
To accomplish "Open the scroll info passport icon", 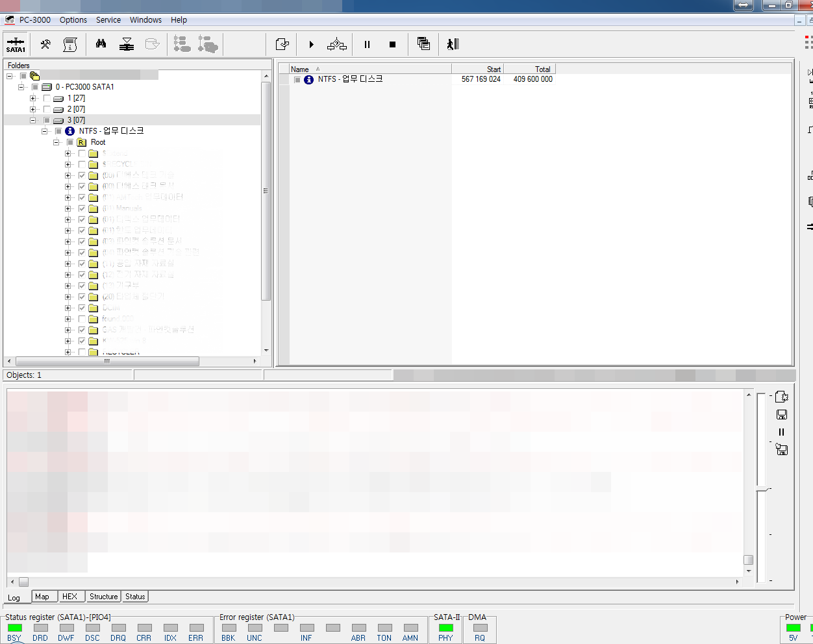I will (x=70, y=44).
